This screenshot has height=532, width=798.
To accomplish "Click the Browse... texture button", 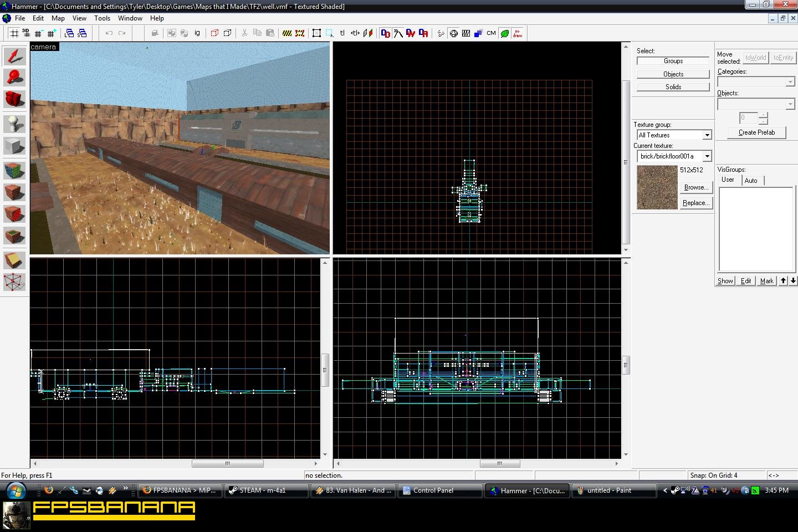I will coord(696,187).
